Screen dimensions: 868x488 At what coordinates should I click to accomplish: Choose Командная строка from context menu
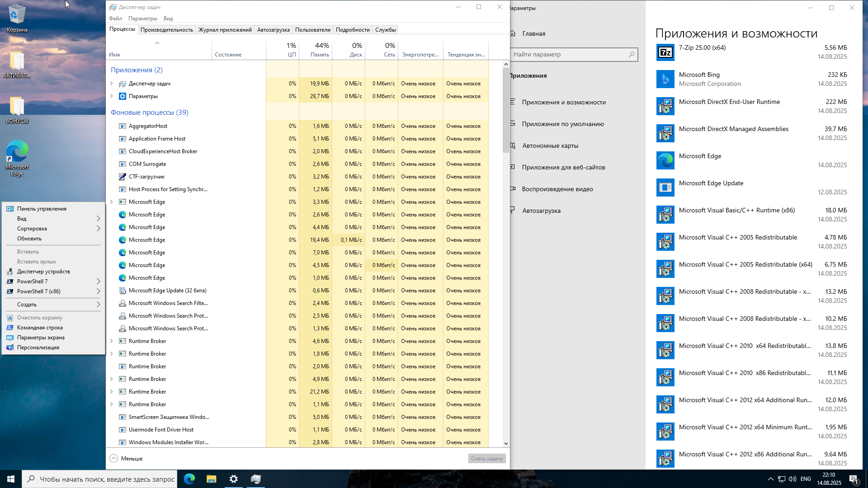53,328
